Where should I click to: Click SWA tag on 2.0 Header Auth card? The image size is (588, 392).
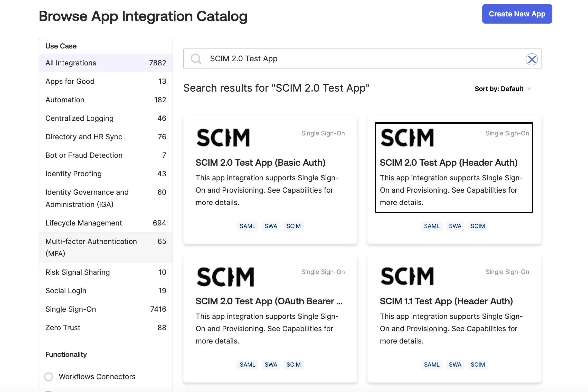pos(455,226)
